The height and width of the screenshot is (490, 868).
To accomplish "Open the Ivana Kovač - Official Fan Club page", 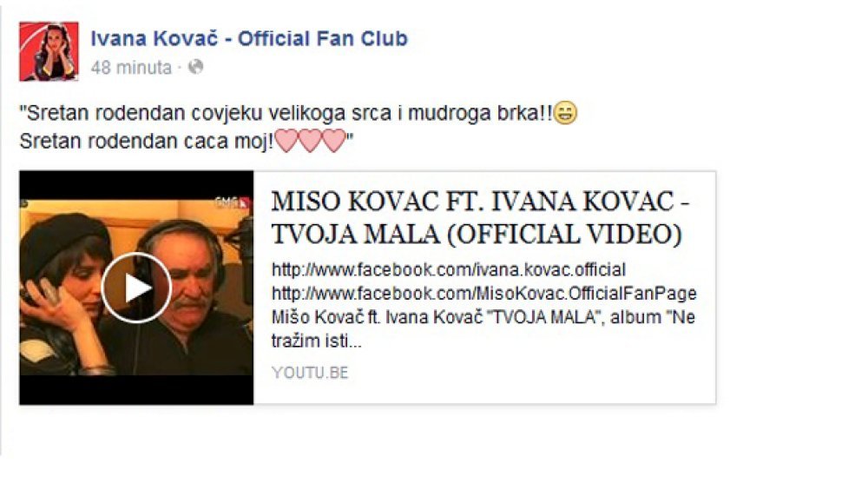I will pyautogui.click(x=249, y=38).
